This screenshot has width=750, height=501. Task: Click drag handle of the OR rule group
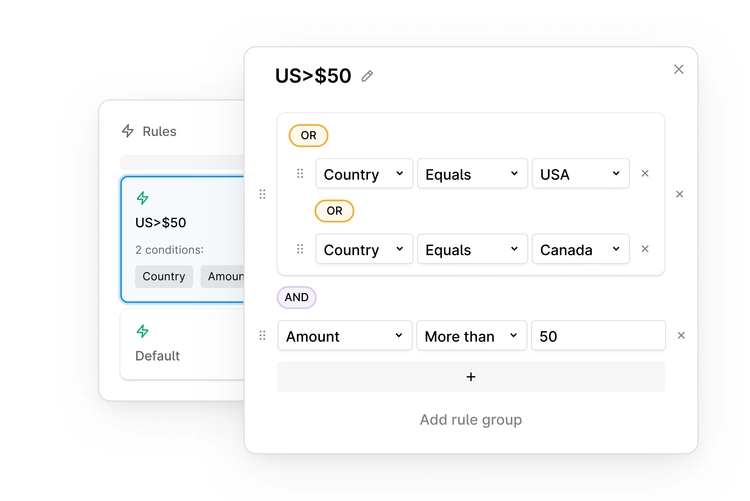(x=263, y=194)
